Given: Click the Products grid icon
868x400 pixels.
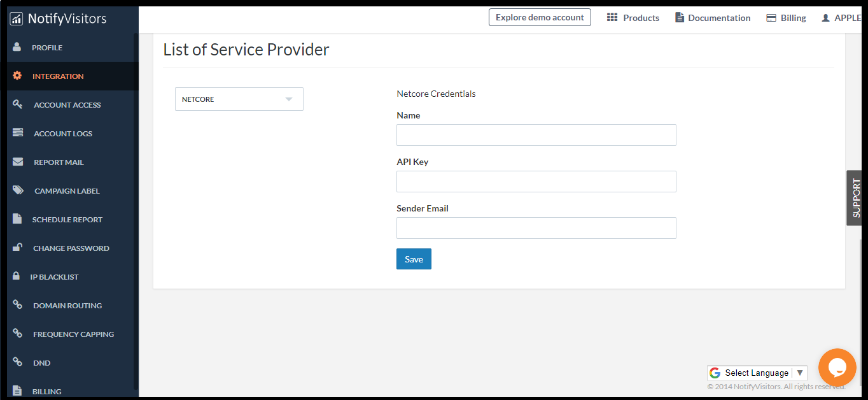Looking at the screenshot, I should [x=612, y=18].
